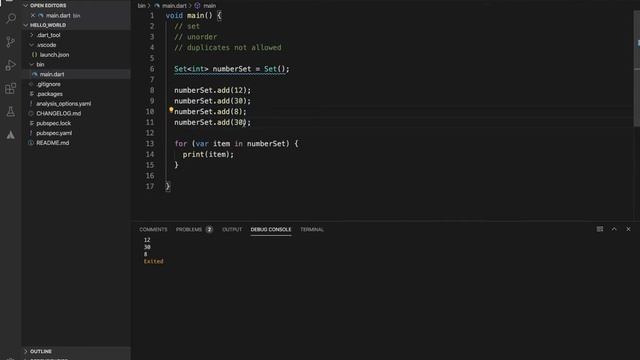This screenshot has height=360, width=640.
Task: Click the 'for (var item in numberSet) {' line
Action: coord(236,144)
